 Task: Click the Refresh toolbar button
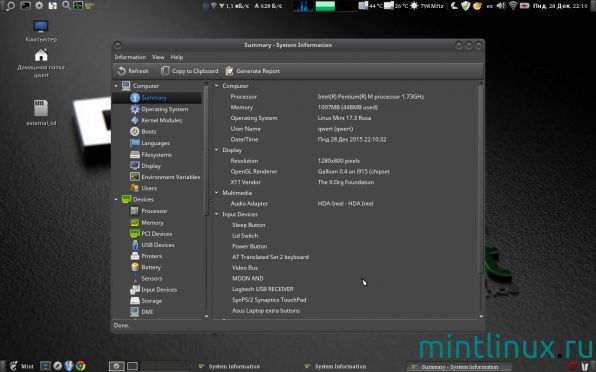pos(133,71)
